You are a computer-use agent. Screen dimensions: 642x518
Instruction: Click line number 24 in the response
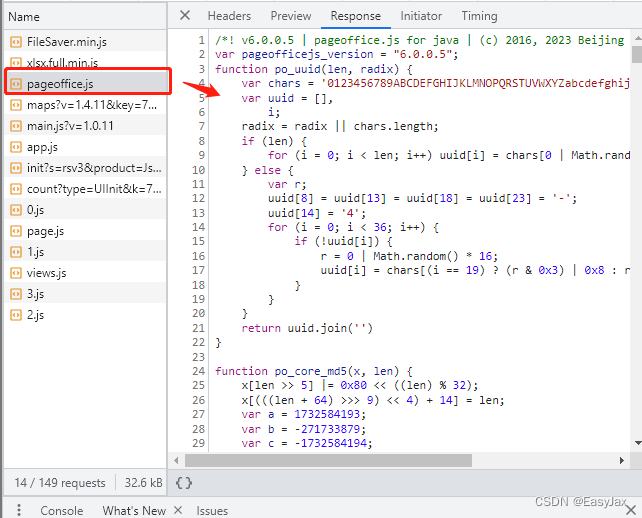199,371
